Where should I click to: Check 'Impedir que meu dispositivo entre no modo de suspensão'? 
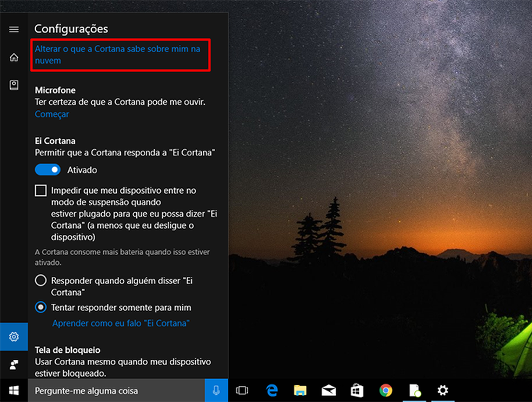pos(41,190)
